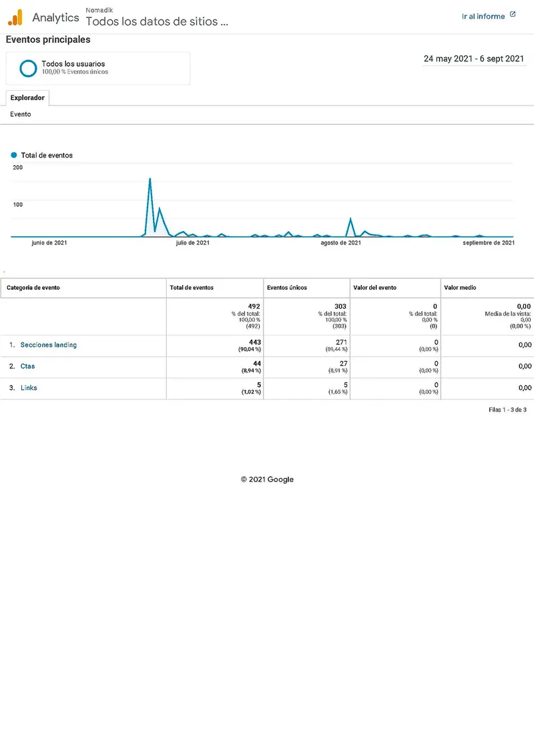Click the external link icon beside Ir al informe
This screenshot has width=534, height=756.
coord(513,15)
